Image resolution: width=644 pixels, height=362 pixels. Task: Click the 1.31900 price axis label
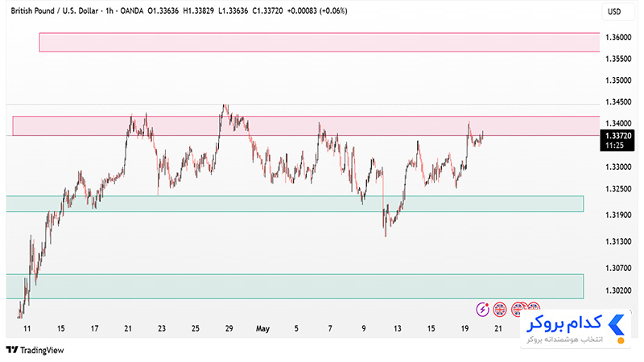pyautogui.click(x=618, y=215)
